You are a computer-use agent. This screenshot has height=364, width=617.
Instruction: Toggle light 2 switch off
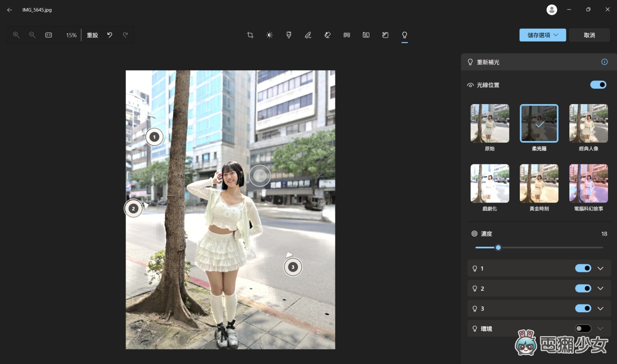tap(583, 289)
